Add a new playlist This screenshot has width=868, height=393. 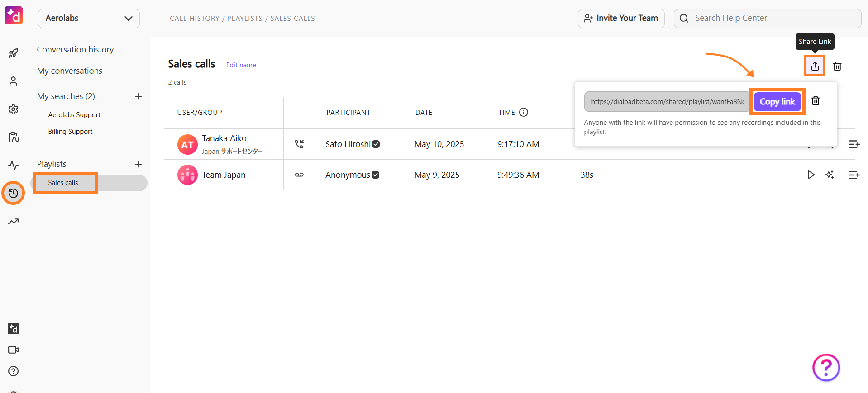coord(138,164)
